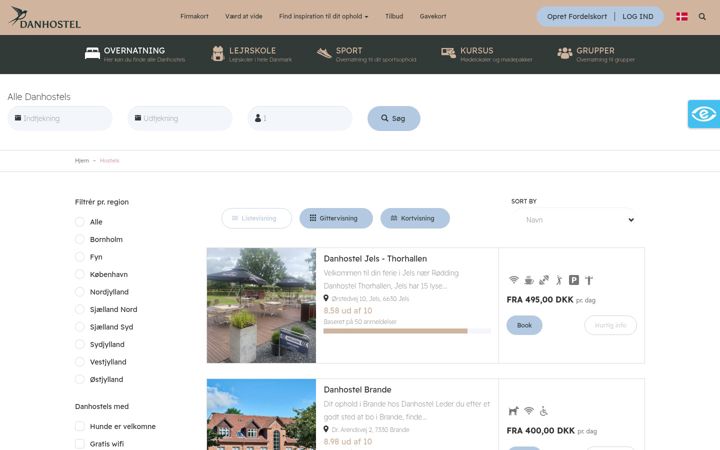The image size is (720, 450).
Task: Open the Danhostel Brande building photo
Action: click(261, 414)
